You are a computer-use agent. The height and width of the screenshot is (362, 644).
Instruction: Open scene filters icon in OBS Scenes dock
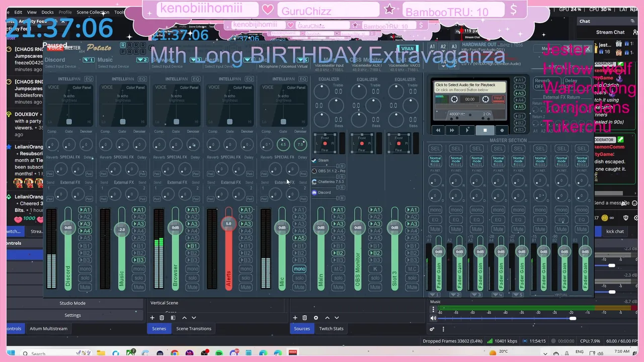(x=173, y=318)
